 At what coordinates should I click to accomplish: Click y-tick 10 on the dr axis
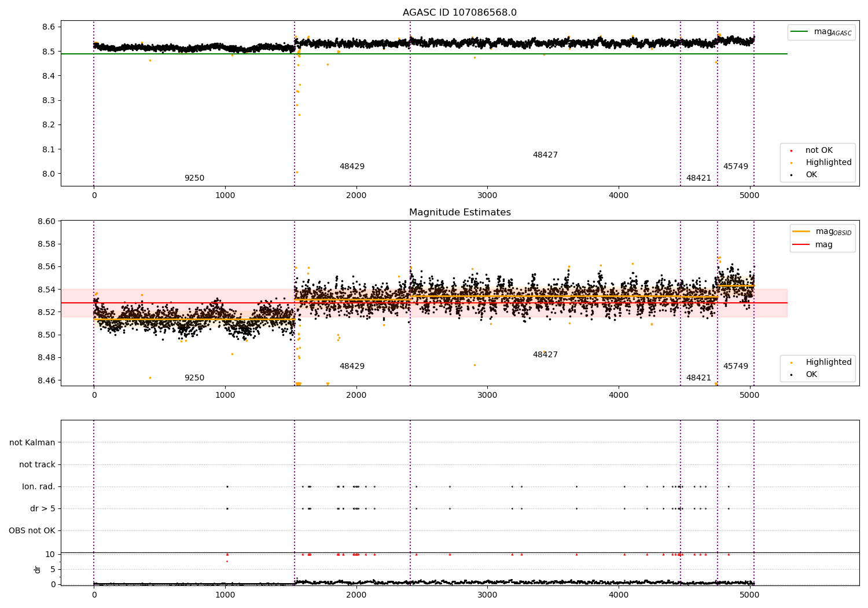point(50,555)
